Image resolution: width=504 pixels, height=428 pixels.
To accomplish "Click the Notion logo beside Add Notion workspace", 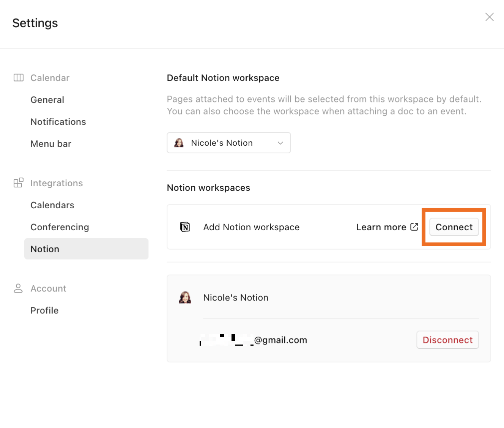I will (x=185, y=227).
